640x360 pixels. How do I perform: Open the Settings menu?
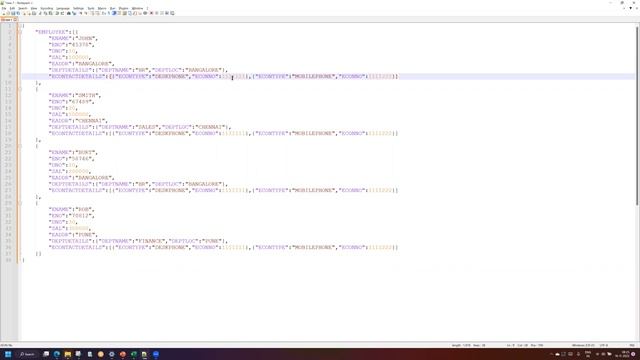78,8
